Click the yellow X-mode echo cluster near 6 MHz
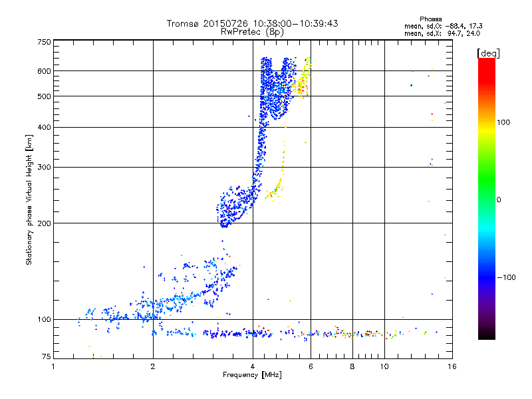Image resolution: width=532 pixels, height=399 pixels. pos(301,80)
